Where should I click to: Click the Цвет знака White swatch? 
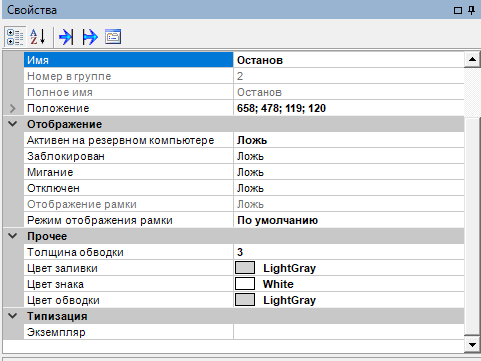point(245,284)
